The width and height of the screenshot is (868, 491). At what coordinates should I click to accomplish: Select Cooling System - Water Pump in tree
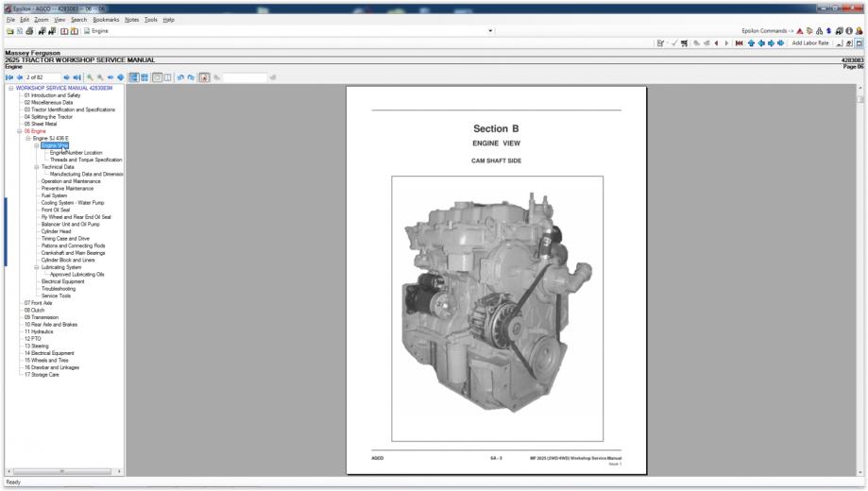click(x=73, y=202)
